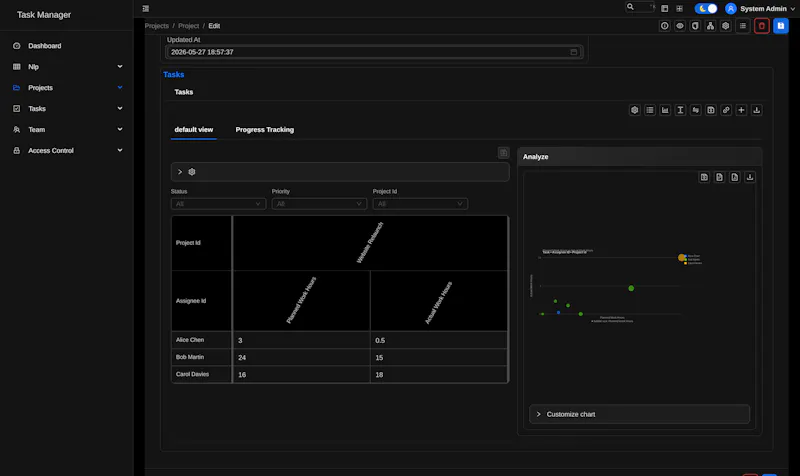Open the pivot gear settings icon

coord(192,172)
